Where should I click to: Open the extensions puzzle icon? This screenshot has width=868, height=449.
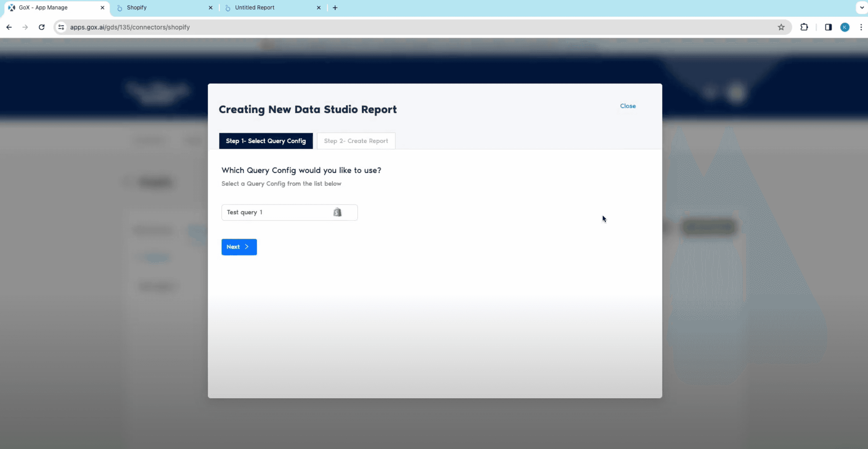click(804, 27)
